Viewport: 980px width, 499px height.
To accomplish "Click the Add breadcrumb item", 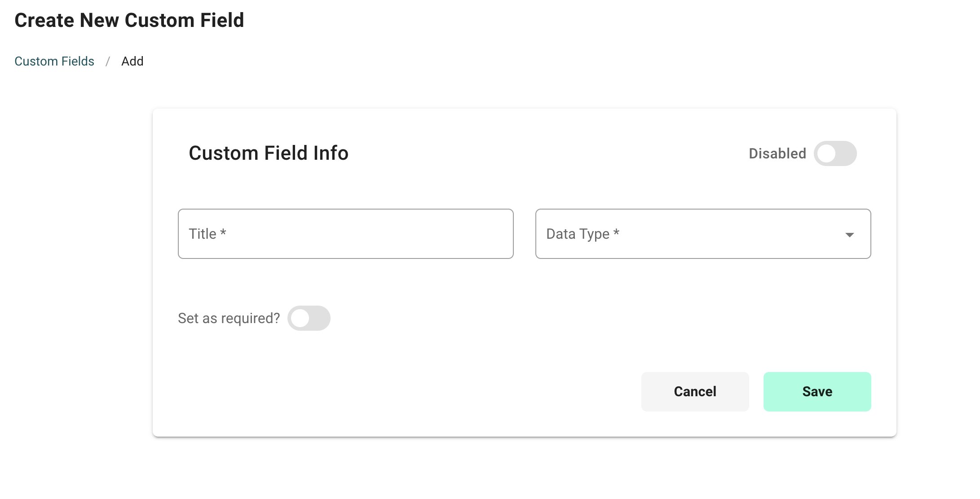I will pos(132,61).
